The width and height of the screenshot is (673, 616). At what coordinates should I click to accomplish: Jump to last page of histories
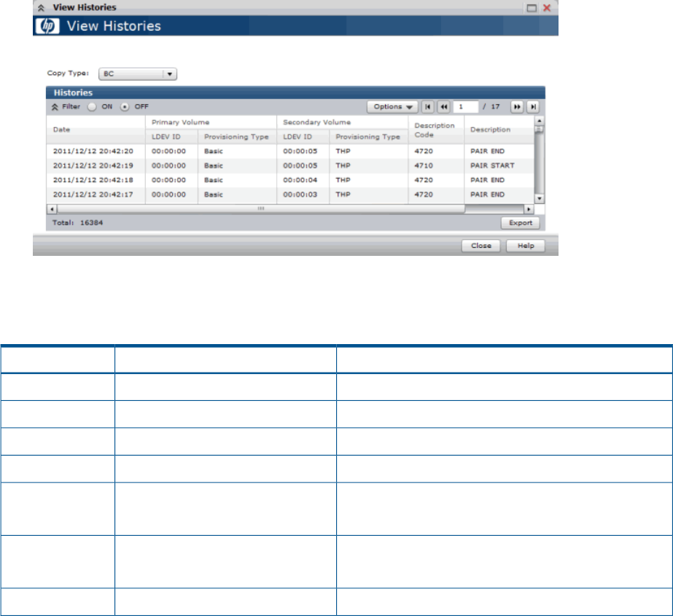[533, 107]
